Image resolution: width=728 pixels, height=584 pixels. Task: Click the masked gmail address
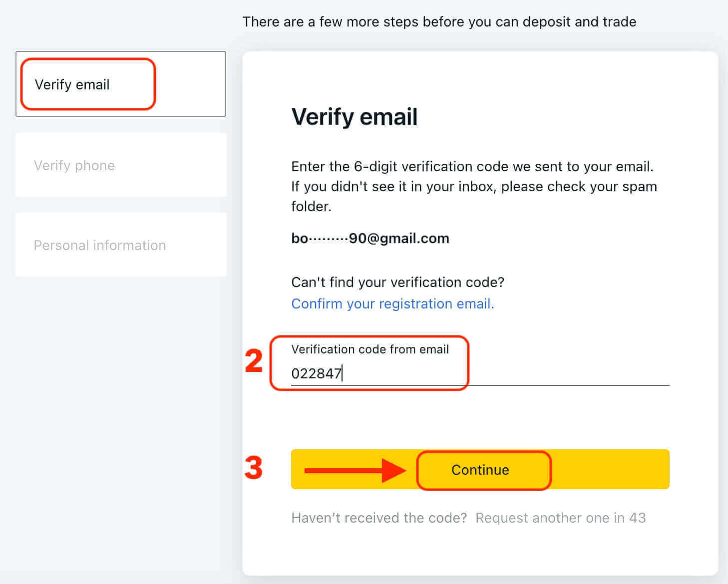pyautogui.click(x=370, y=238)
